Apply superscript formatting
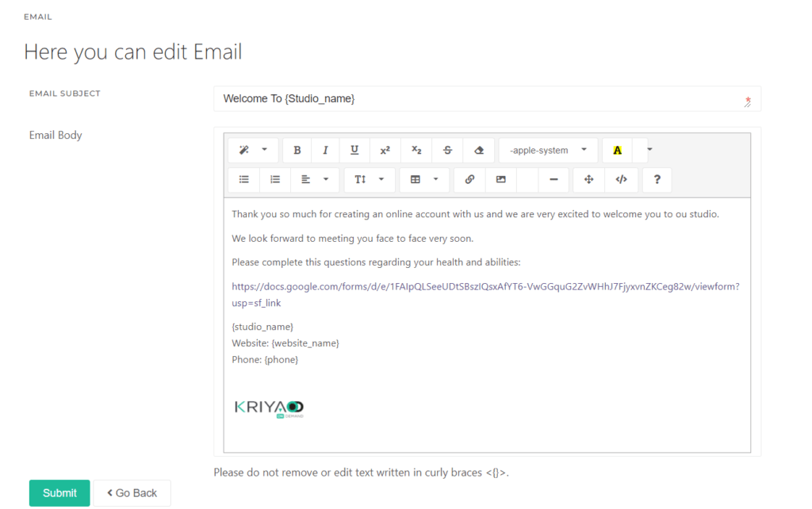The width and height of the screenshot is (812, 509). tap(385, 150)
